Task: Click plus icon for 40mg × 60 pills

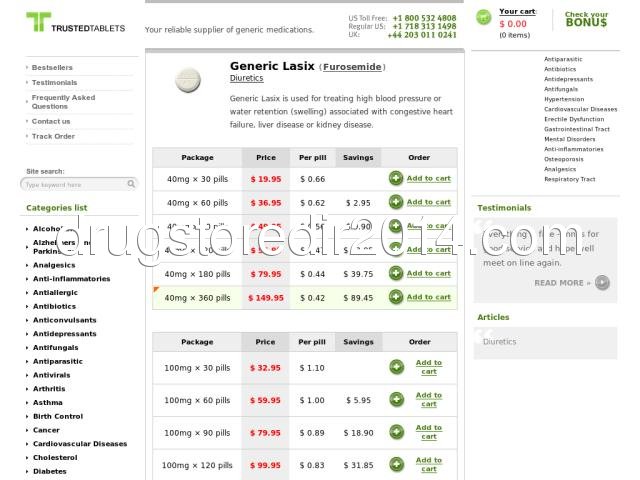Action: pyautogui.click(x=396, y=202)
